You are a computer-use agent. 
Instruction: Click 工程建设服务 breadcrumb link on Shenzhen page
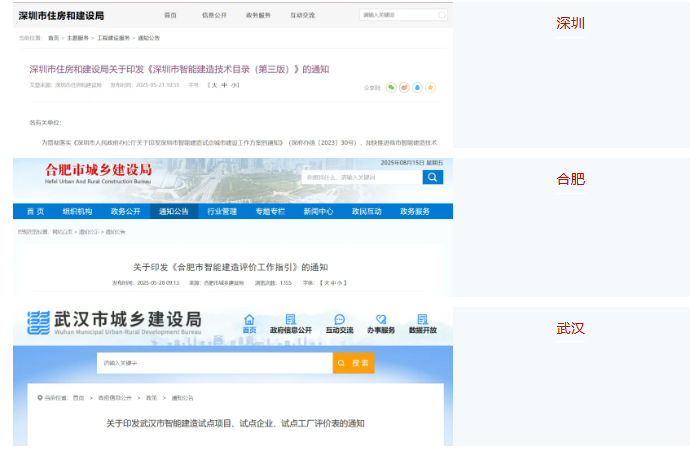(x=113, y=37)
